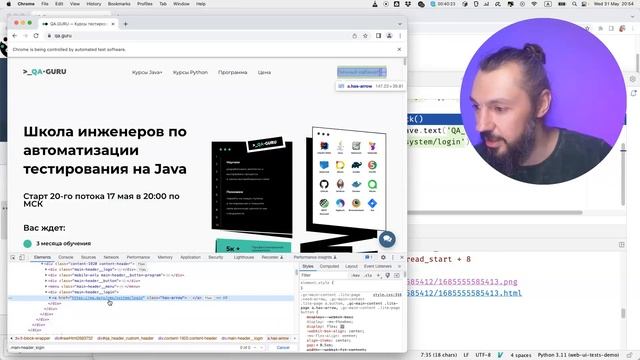Add a new style rule with the plus icon
640x360 pixels.
[378, 276]
